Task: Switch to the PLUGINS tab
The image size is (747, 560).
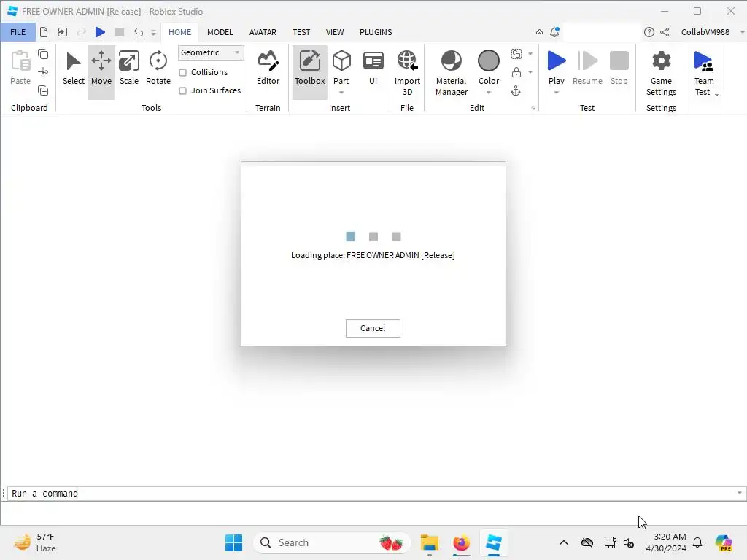Action: [376, 32]
